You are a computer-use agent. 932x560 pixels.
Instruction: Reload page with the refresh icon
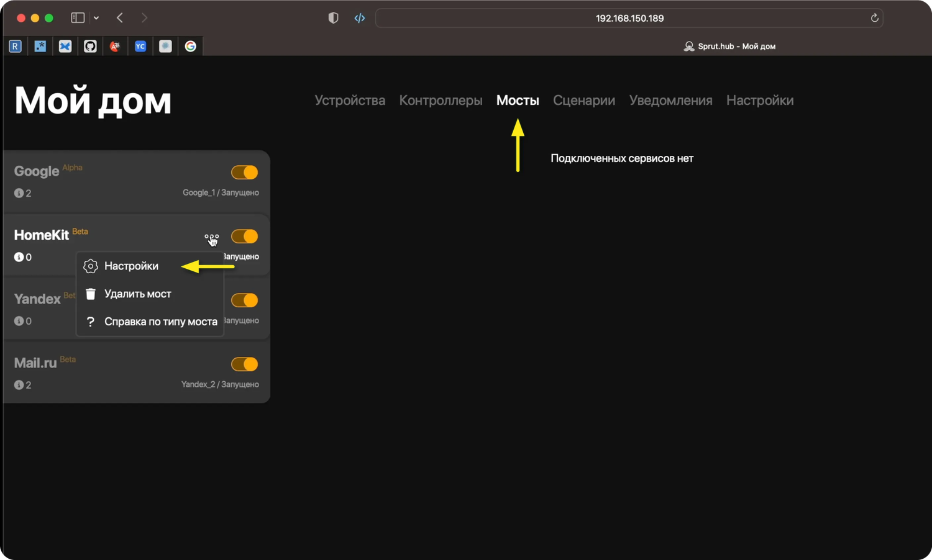tap(874, 18)
